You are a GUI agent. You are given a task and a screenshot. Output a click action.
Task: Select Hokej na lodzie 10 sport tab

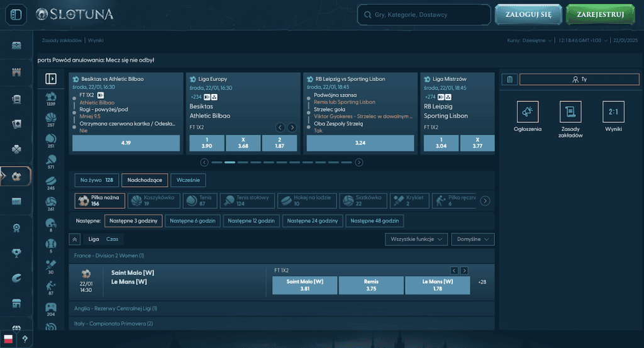tap(307, 201)
